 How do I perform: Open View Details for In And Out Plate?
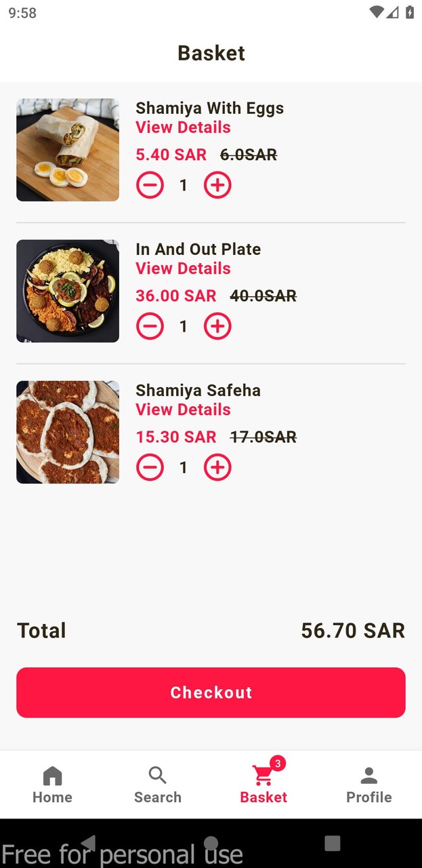[x=183, y=268]
